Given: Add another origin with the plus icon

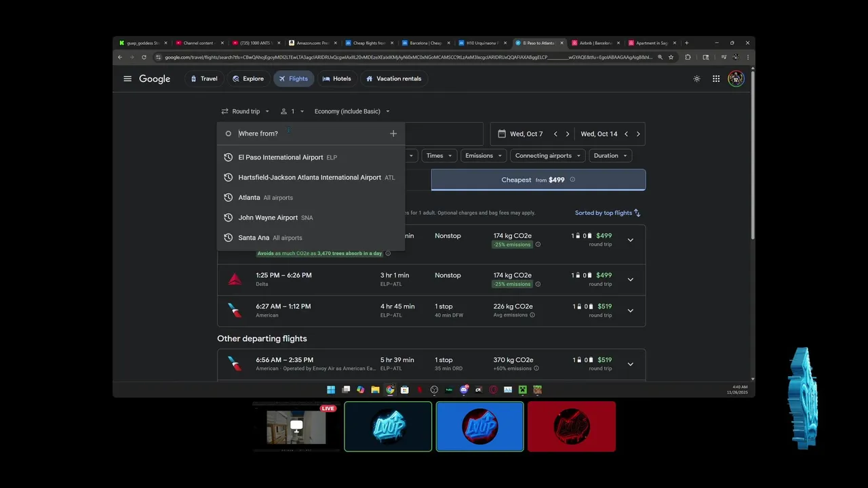Looking at the screenshot, I should point(393,134).
